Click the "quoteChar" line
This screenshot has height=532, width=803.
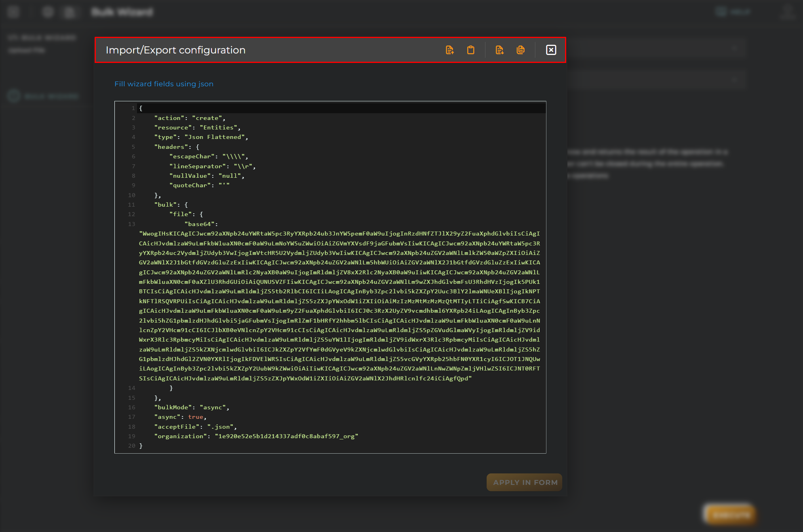[x=199, y=185]
